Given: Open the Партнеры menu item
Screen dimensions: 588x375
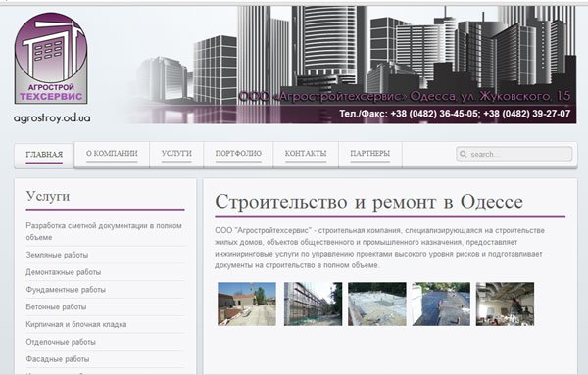Looking at the screenshot, I should click(370, 154).
